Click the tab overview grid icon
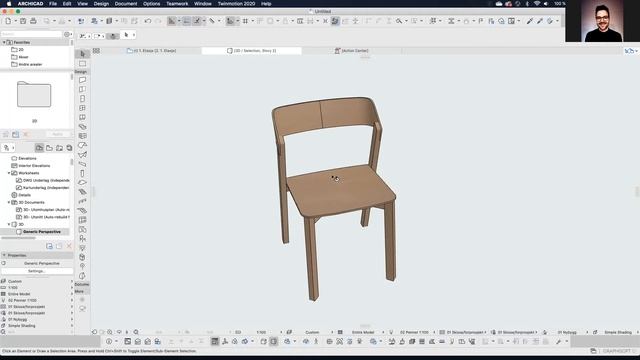 point(96,51)
